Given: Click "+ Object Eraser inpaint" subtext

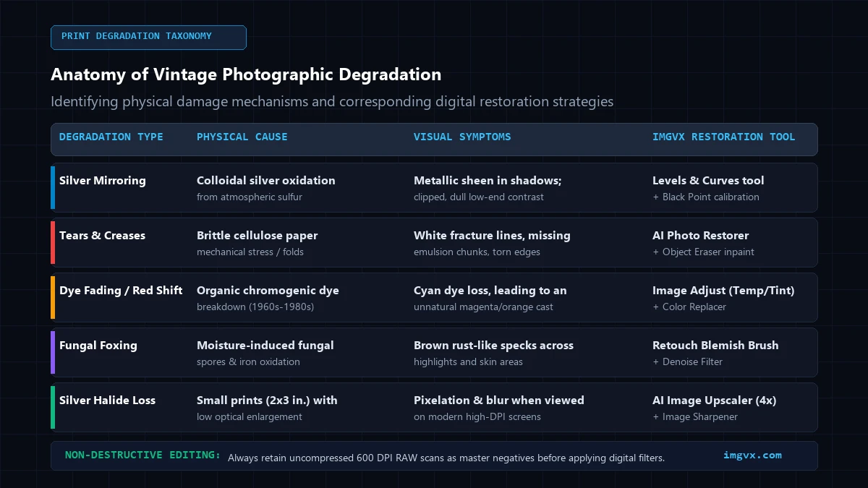Looking at the screenshot, I should [x=703, y=252].
